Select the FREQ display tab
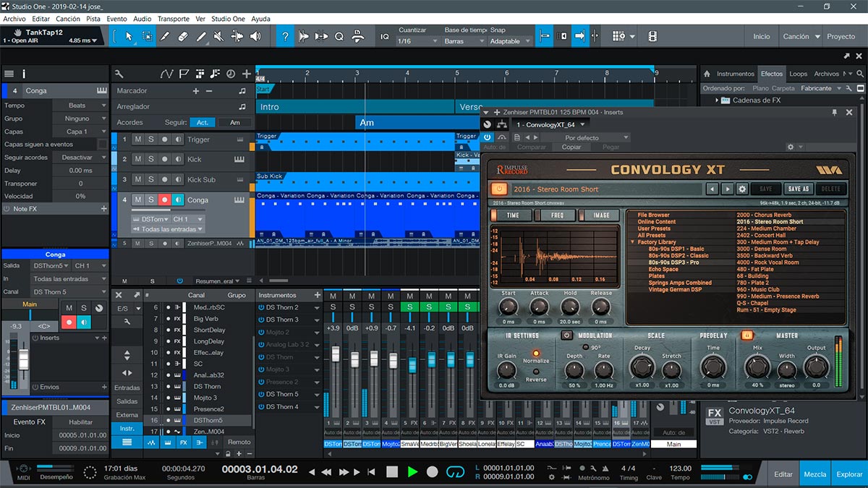The image size is (868, 488). pyautogui.click(x=557, y=215)
